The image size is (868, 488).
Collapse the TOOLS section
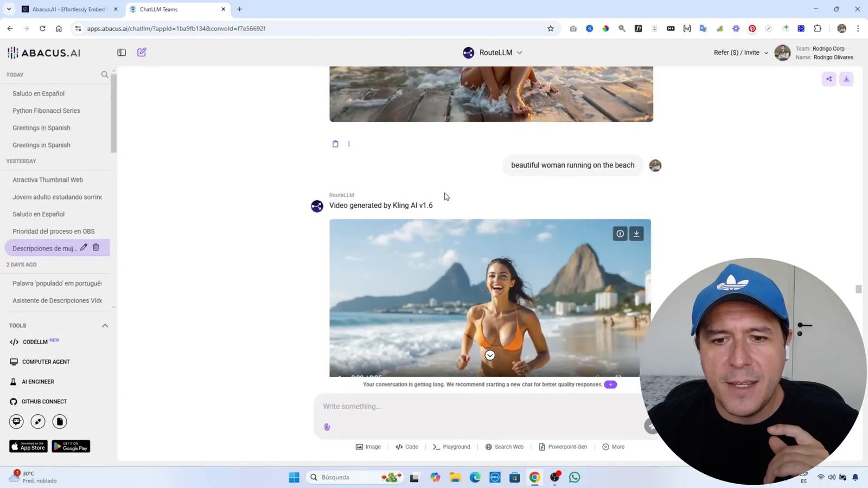105,325
